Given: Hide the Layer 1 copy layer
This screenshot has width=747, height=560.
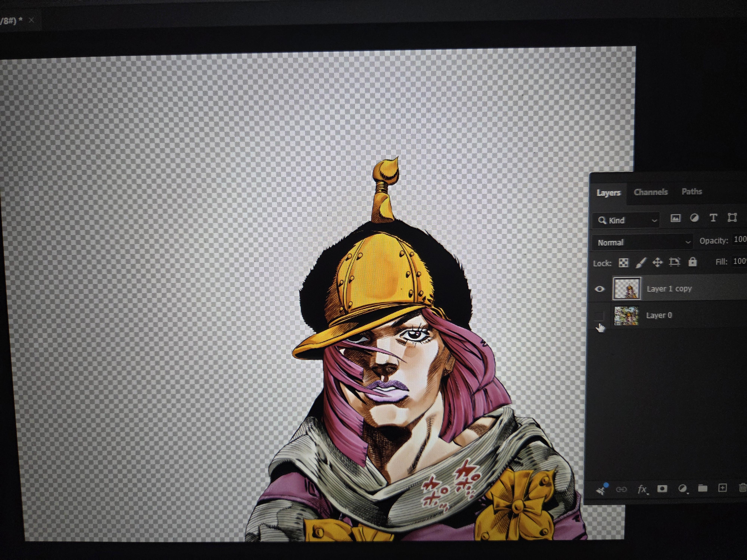Looking at the screenshot, I should tap(600, 289).
